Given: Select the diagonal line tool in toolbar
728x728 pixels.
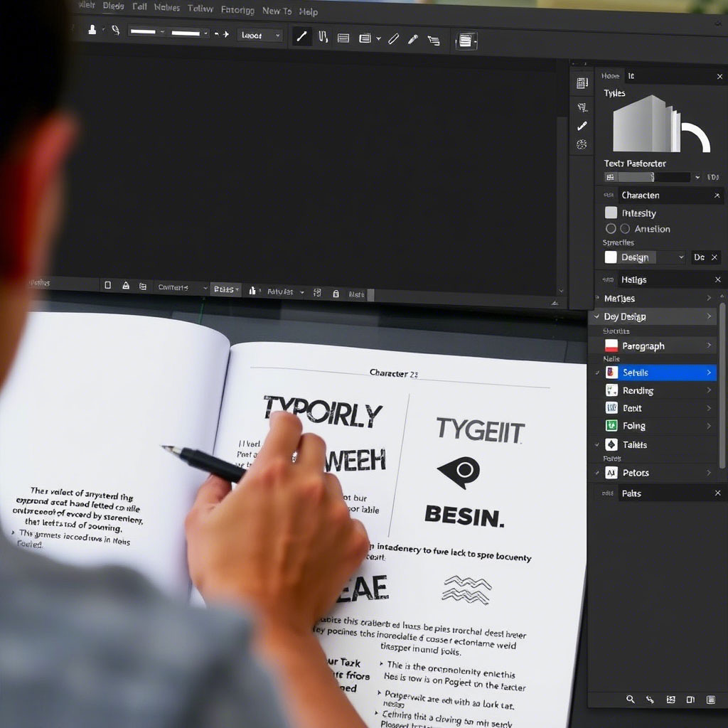Looking at the screenshot, I should click(301, 37).
